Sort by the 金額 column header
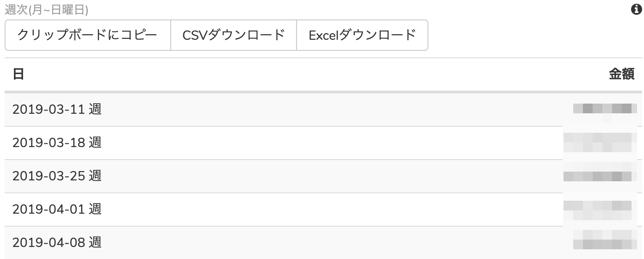Image resolution: width=644 pixels, height=259 pixels. coord(621,74)
